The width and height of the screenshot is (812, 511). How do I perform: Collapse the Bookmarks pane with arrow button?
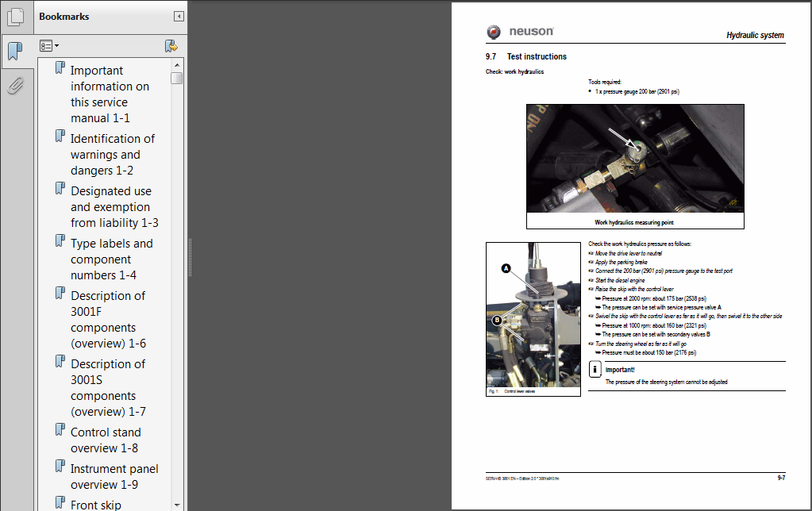(179, 17)
